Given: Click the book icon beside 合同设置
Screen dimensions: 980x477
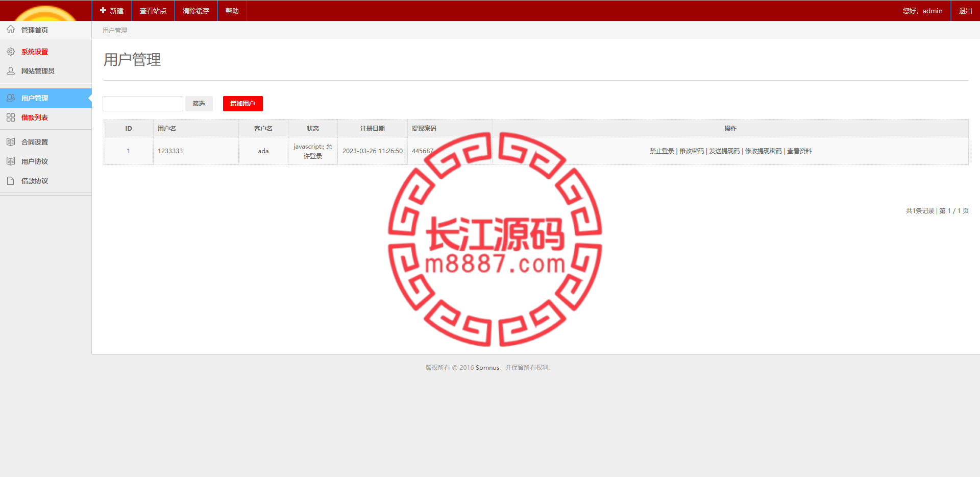Looking at the screenshot, I should click(11, 142).
